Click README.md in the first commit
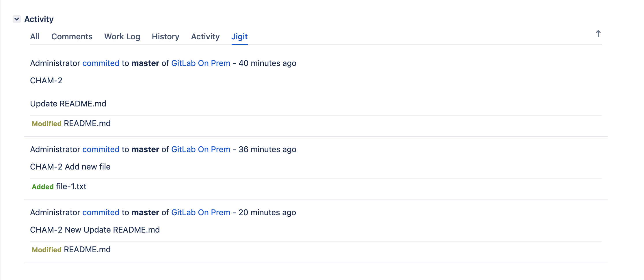Image resolution: width=644 pixels, height=280 pixels. pos(87,124)
